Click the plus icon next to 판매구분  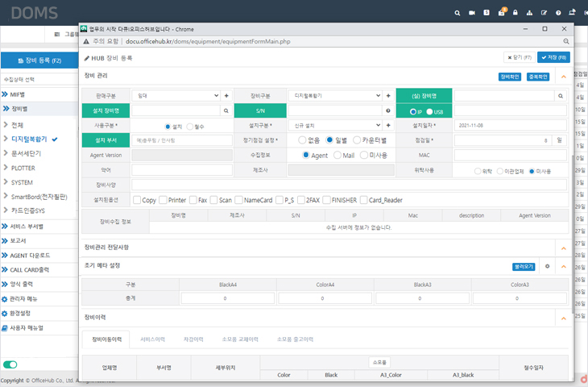tap(226, 96)
